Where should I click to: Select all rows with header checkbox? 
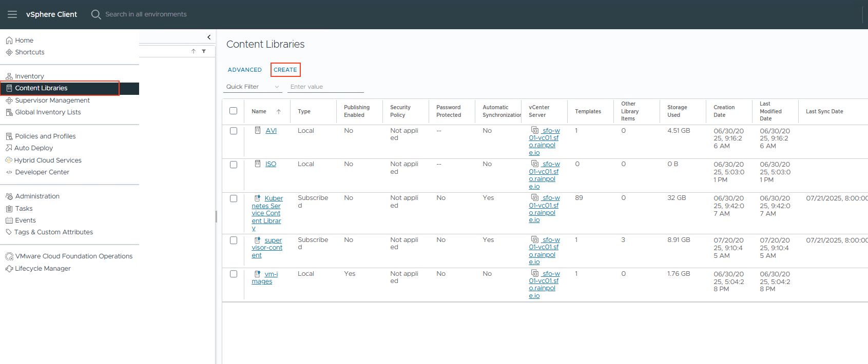234,111
